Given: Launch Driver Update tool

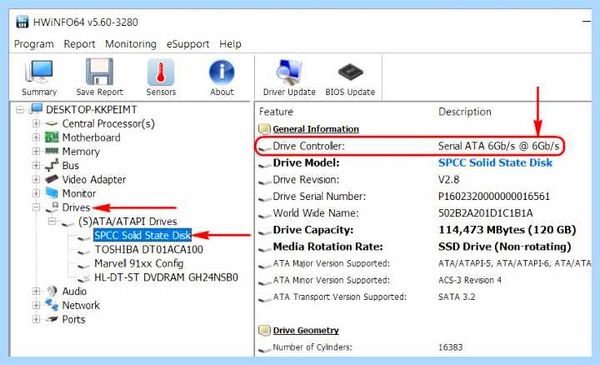Looking at the screenshot, I should click(x=289, y=72).
